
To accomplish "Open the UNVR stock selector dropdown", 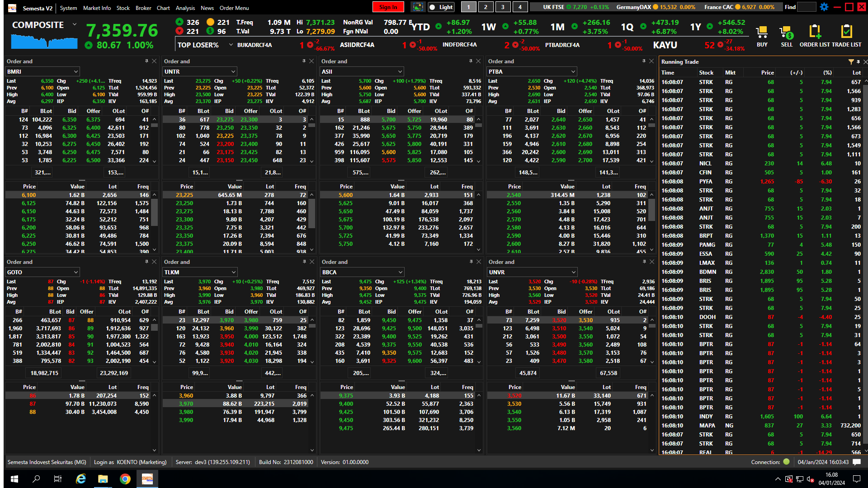I will coord(573,272).
